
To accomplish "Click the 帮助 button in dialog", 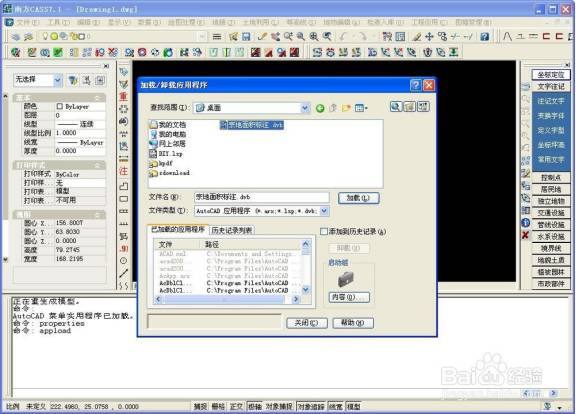I will click(x=353, y=323).
